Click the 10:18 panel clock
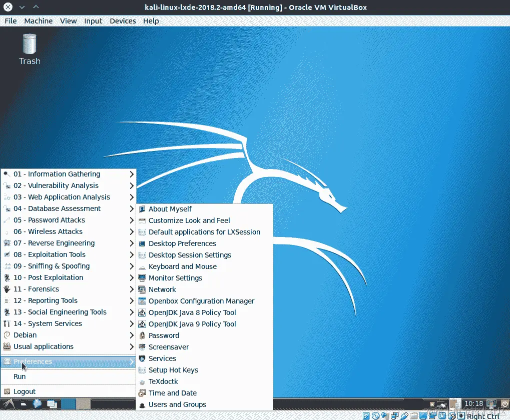 473,404
